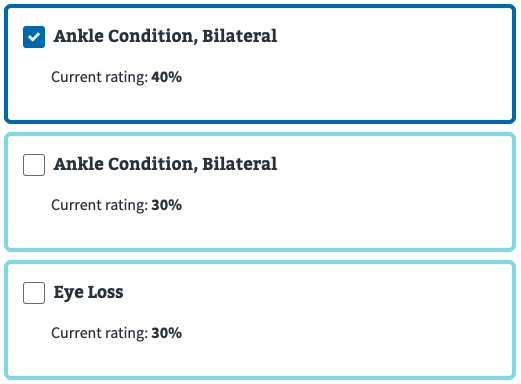
Task: Select the unselected Ankle Condition 30% card
Action: [x=260, y=192]
